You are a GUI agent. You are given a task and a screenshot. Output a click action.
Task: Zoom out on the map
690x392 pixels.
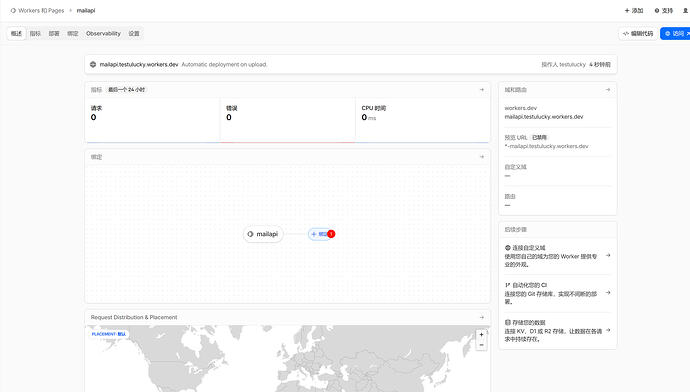481,345
